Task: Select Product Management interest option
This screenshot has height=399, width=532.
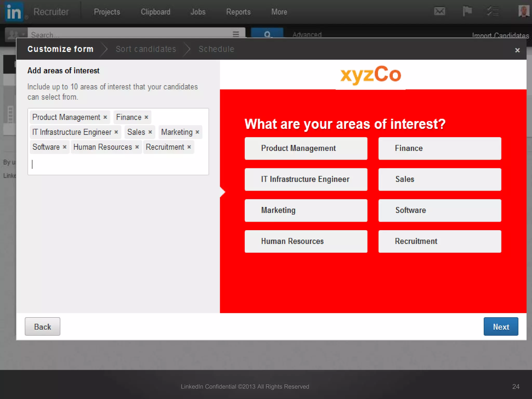Action: point(306,148)
